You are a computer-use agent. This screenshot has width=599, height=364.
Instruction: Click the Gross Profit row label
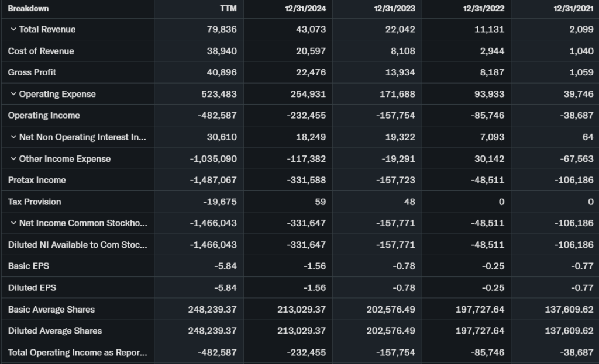(32, 72)
